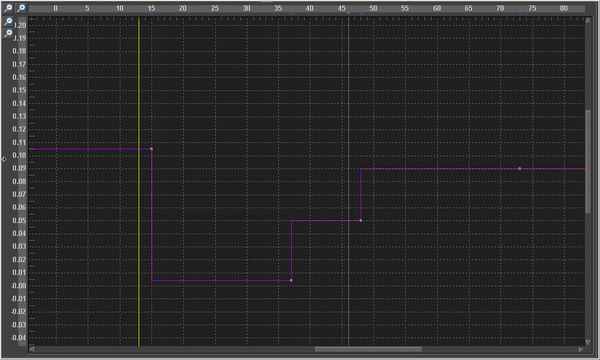Select the keyframe point at frame 48
This screenshot has height=360, width=600.
(x=361, y=220)
